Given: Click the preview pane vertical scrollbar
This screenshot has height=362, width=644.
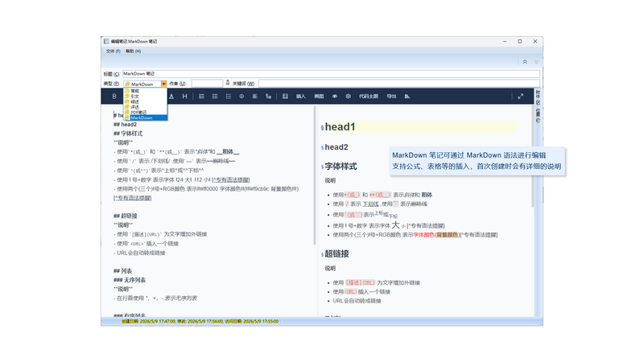Looking at the screenshot, I should [533, 156].
